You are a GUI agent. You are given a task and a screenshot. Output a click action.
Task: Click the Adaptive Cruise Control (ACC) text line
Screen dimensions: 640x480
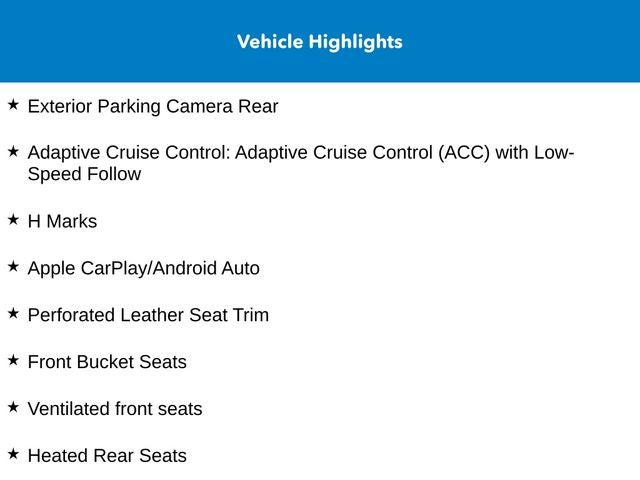pos(300,153)
